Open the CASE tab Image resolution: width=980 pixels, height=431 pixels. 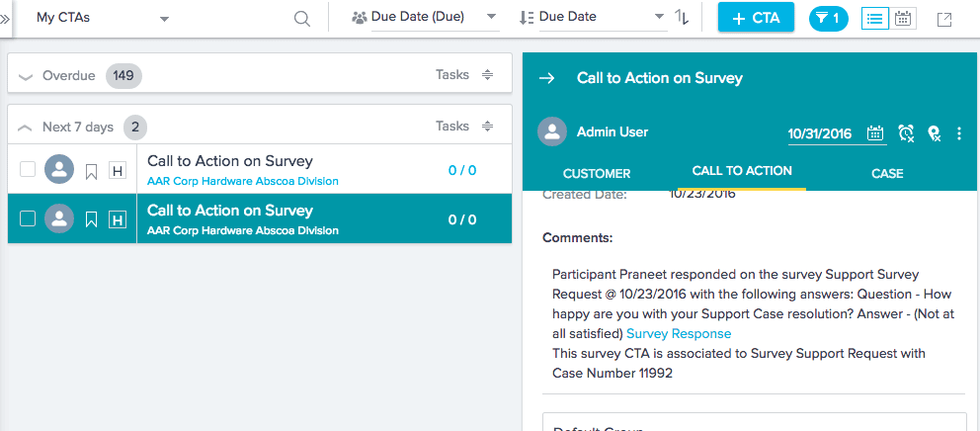pyautogui.click(x=887, y=173)
